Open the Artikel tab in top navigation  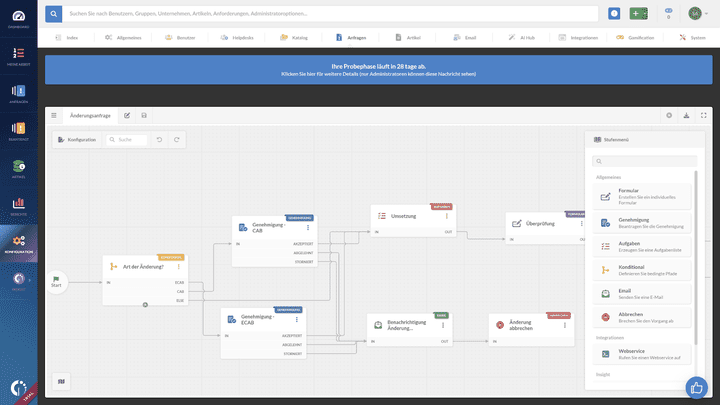coord(408,38)
